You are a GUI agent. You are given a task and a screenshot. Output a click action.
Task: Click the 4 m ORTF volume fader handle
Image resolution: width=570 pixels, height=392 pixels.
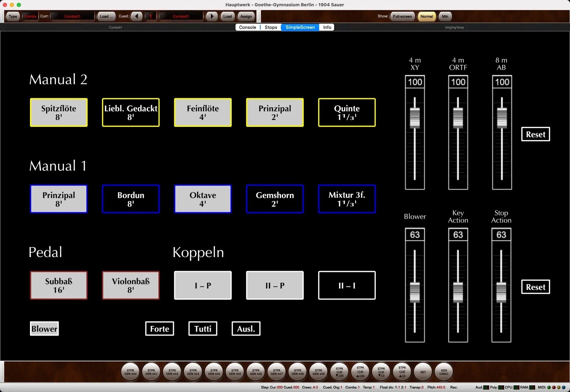click(458, 118)
